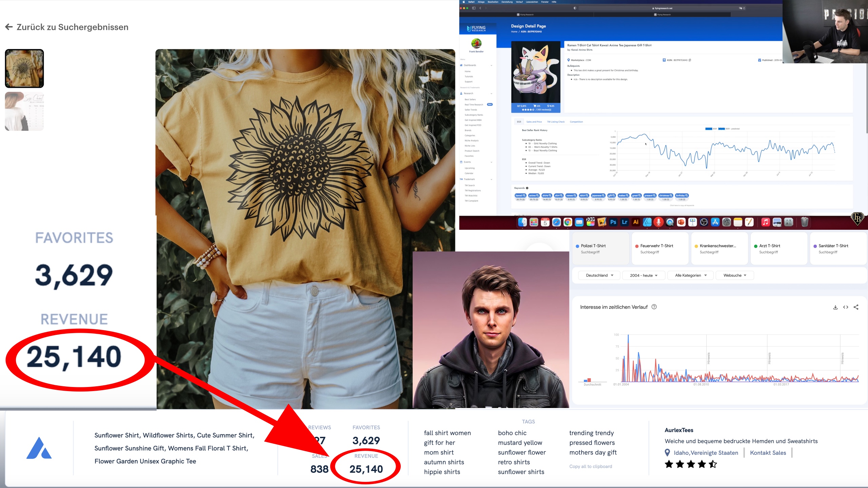868x488 pixels.
Task: Download the Google Trends chart data
Action: click(x=835, y=307)
